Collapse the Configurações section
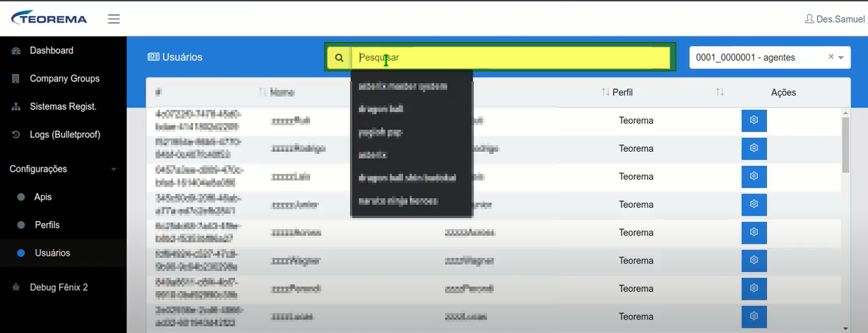Image resolution: width=868 pixels, height=333 pixels. tap(63, 169)
